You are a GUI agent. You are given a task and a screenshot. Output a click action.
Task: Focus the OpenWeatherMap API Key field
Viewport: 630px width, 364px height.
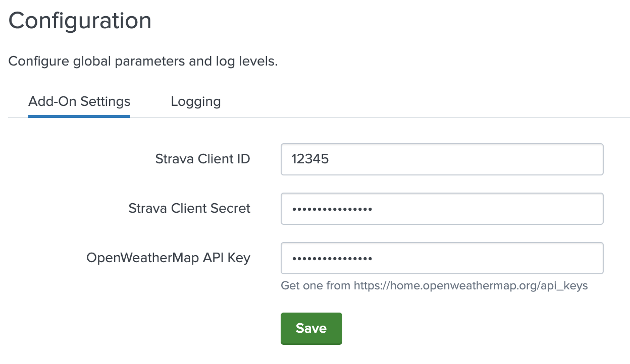click(442, 258)
